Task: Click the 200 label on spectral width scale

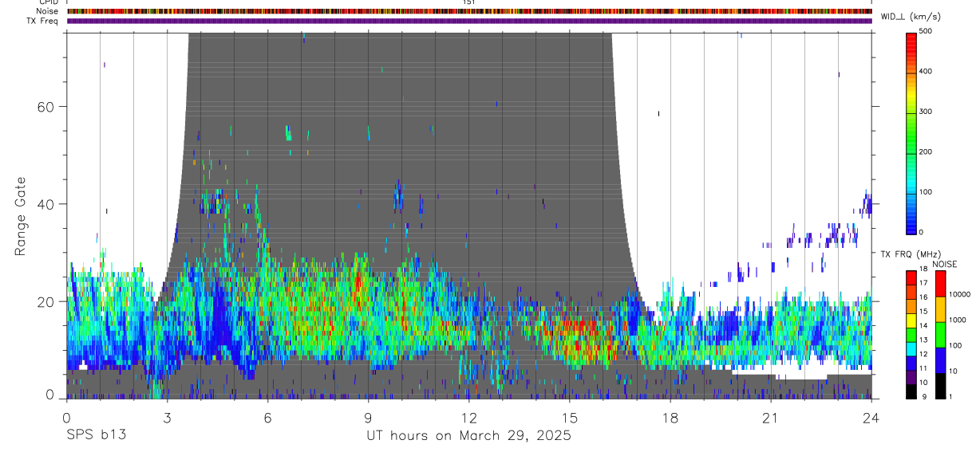Action: [926, 151]
